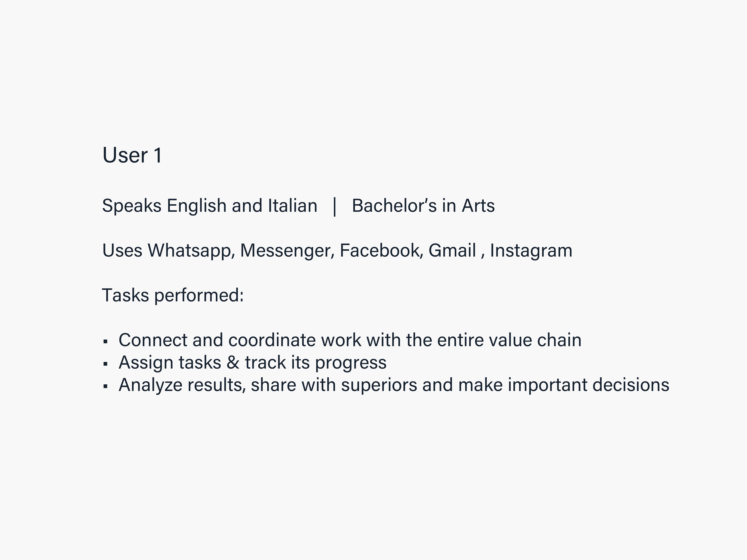
Task: Click the words "entire value chain"
Action: coord(509,340)
